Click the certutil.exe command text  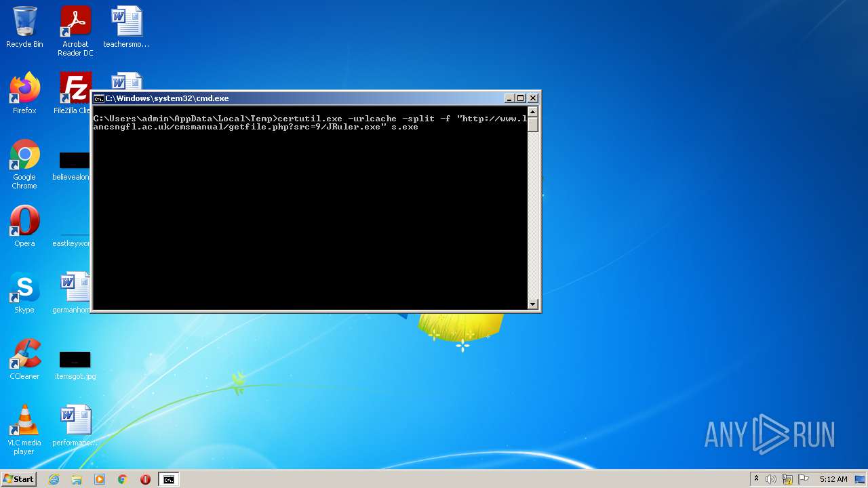(x=310, y=119)
